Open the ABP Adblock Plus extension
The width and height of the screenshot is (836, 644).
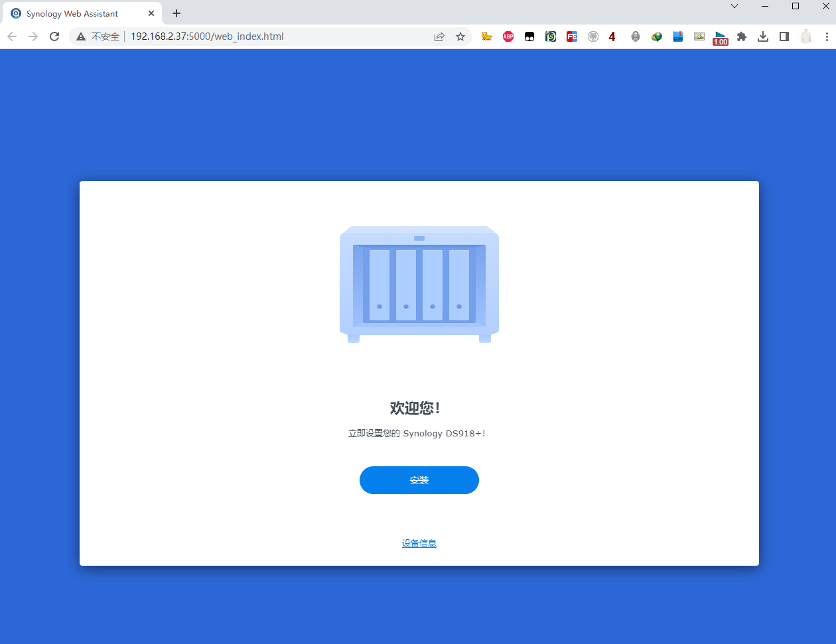coord(508,36)
